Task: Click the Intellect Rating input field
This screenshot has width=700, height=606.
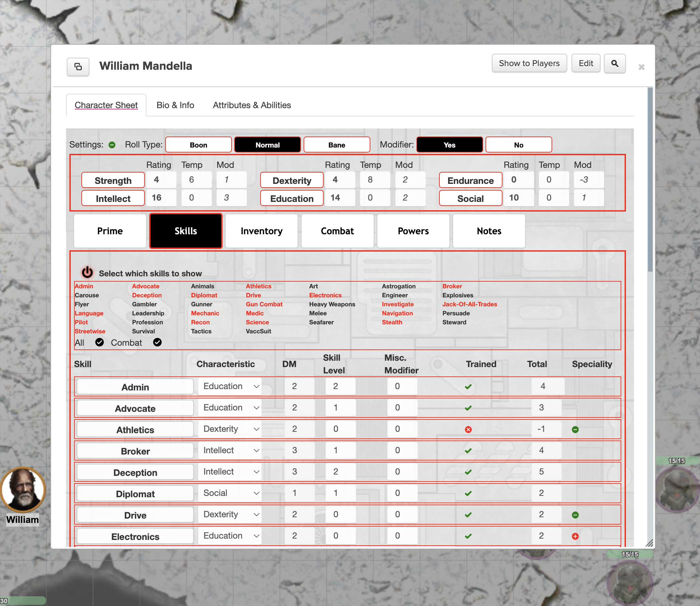Action: (x=161, y=198)
